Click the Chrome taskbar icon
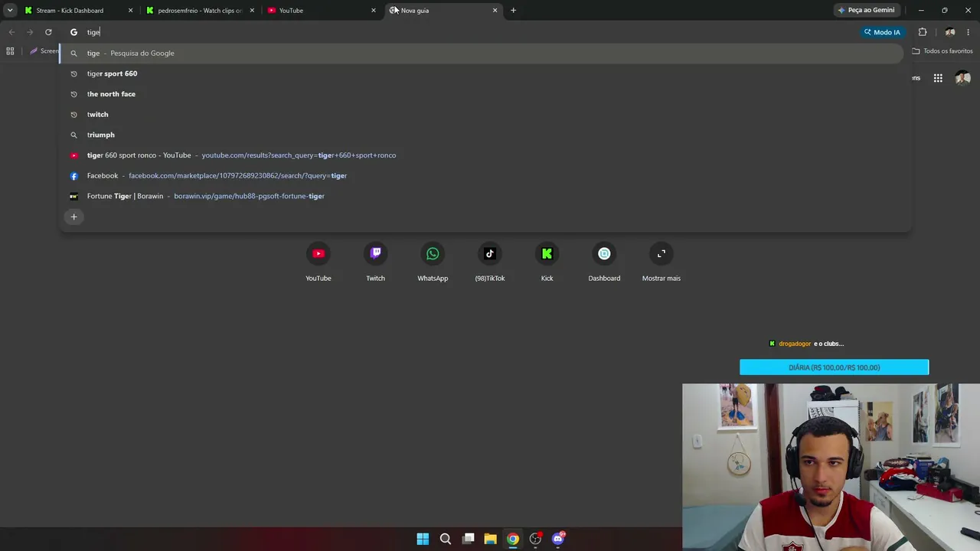 (513, 539)
